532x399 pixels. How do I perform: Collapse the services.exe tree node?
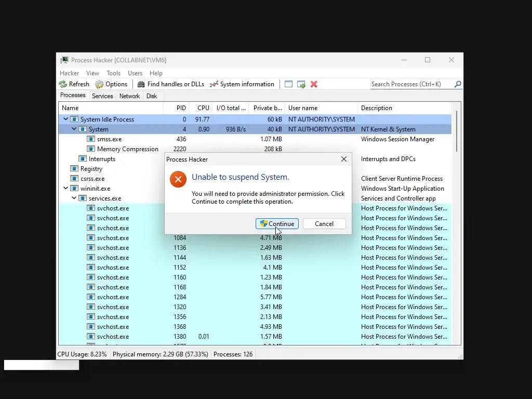74,198
